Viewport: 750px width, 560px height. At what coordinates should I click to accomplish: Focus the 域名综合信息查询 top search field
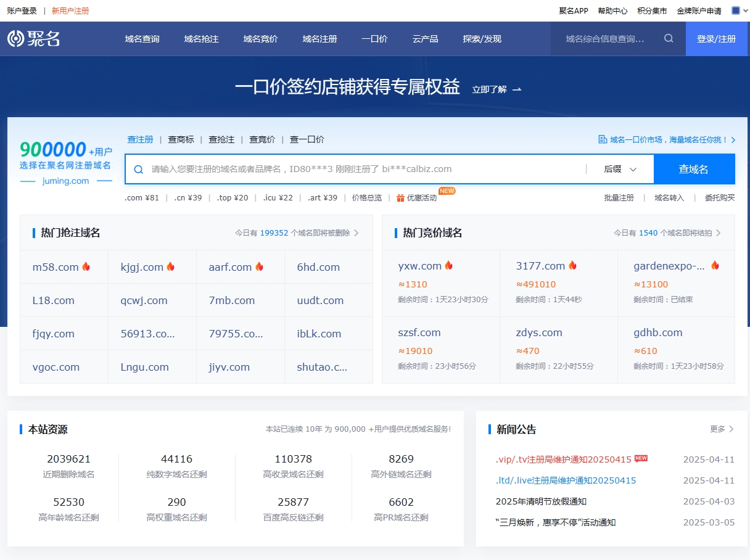607,39
